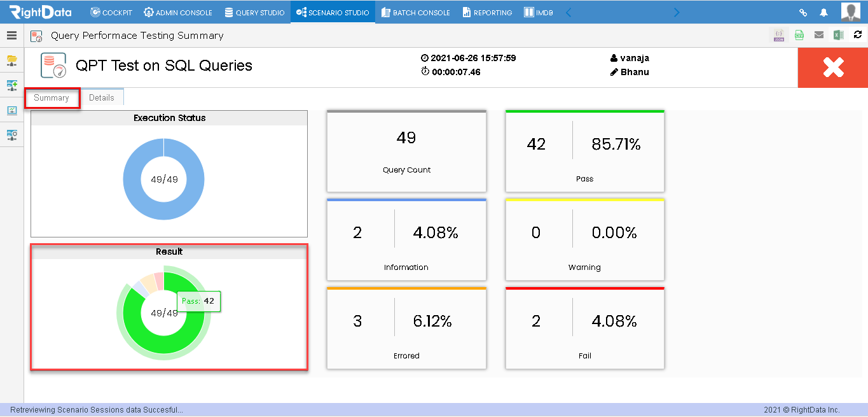The width and height of the screenshot is (868, 417).
Task: Open the chart monitor sidebar icon
Action: click(11, 110)
